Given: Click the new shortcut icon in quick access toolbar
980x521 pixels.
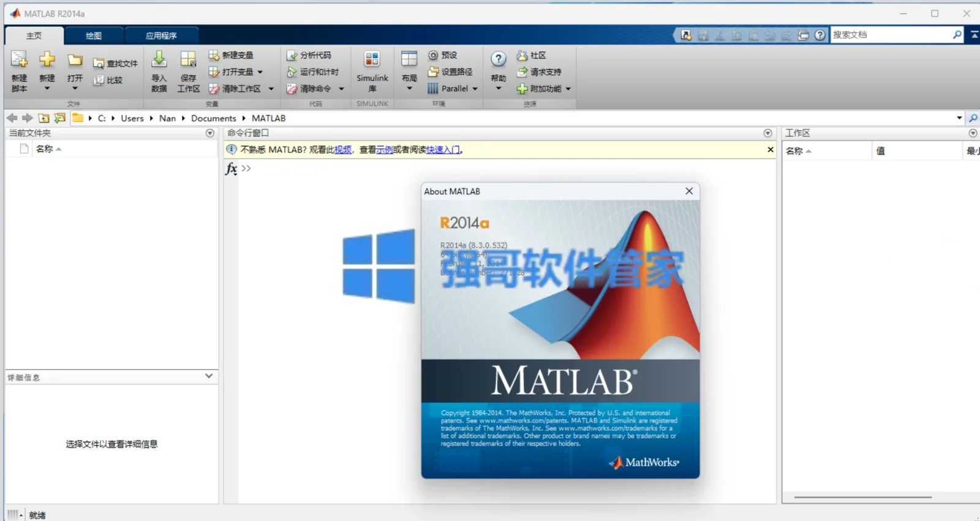Looking at the screenshot, I should click(x=687, y=36).
